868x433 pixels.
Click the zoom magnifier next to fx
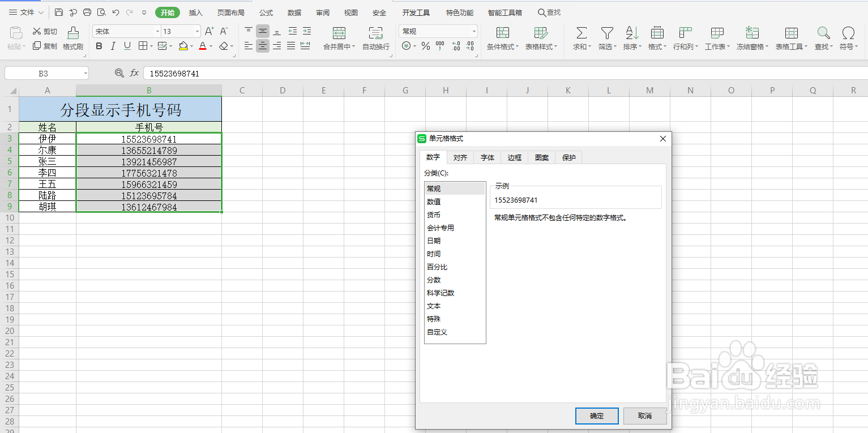point(119,73)
